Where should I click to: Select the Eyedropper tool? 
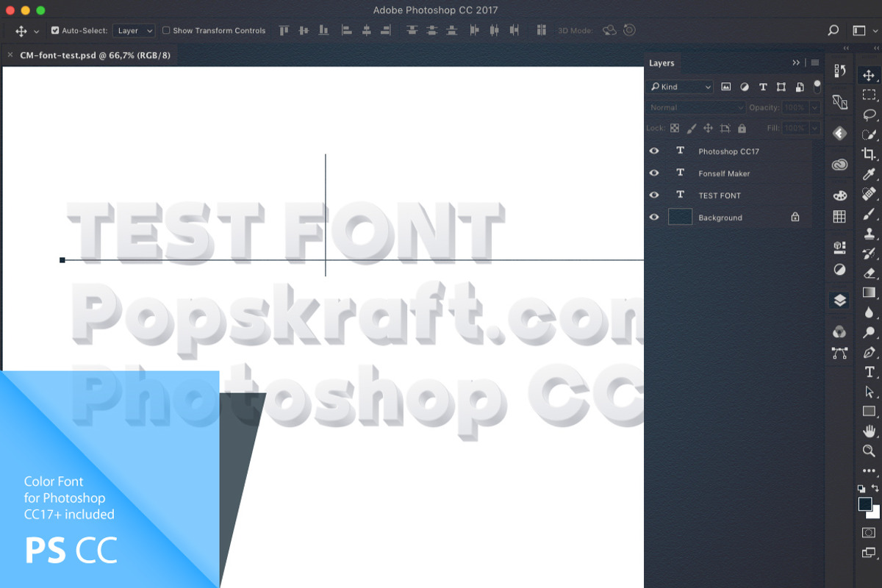click(869, 174)
